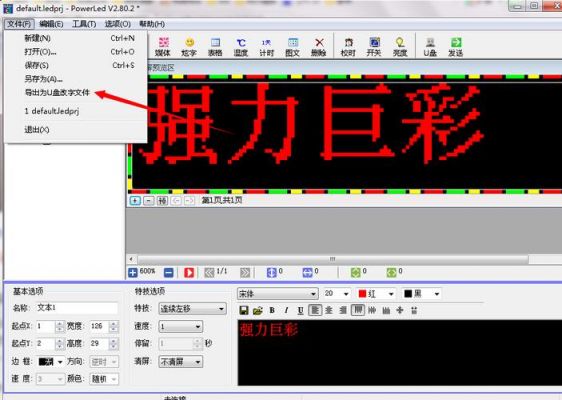The image size is (562, 400).
Task: Select top vertical alignment button
Action: [x=358, y=310]
